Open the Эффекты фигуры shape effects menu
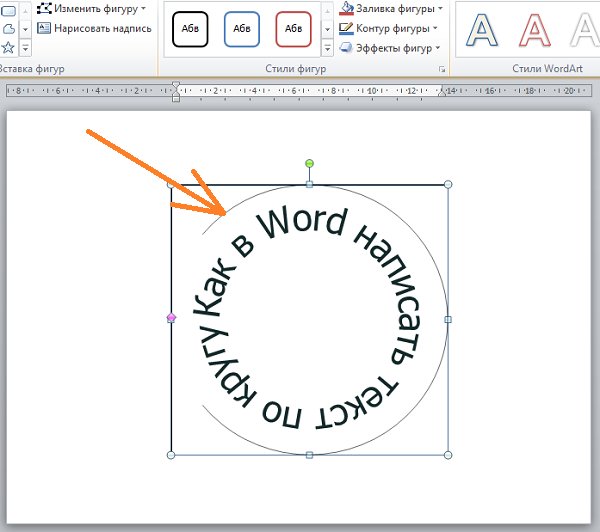The height and width of the screenshot is (532, 600). (x=392, y=47)
